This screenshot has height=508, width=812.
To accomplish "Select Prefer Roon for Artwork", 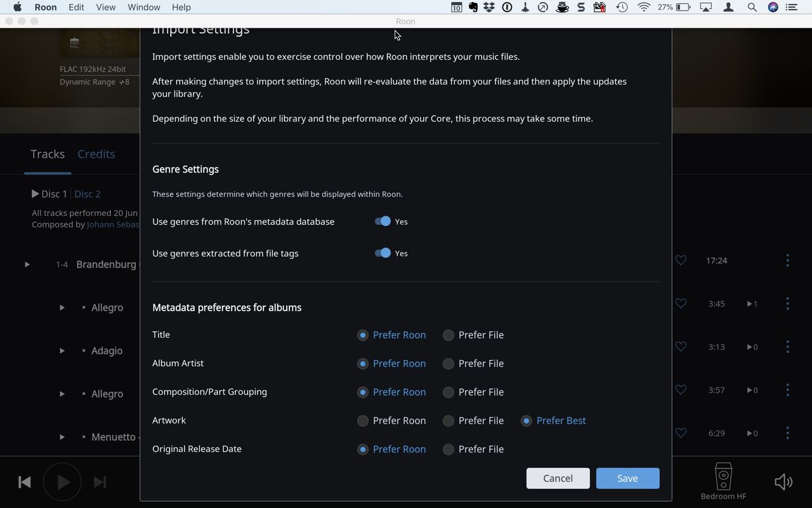I will pyautogui.click(x=391, y=421).
